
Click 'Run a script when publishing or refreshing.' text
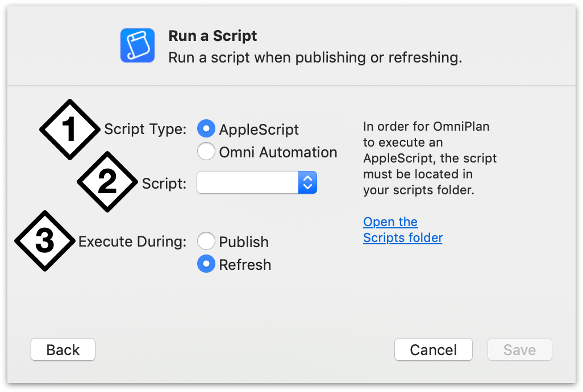coord(315,57)
